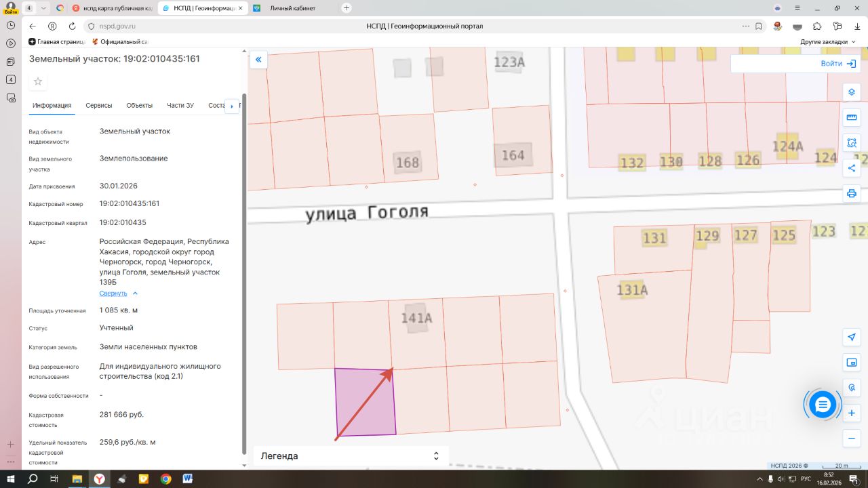Open browser history in sidebar

[x=11, y=24]
